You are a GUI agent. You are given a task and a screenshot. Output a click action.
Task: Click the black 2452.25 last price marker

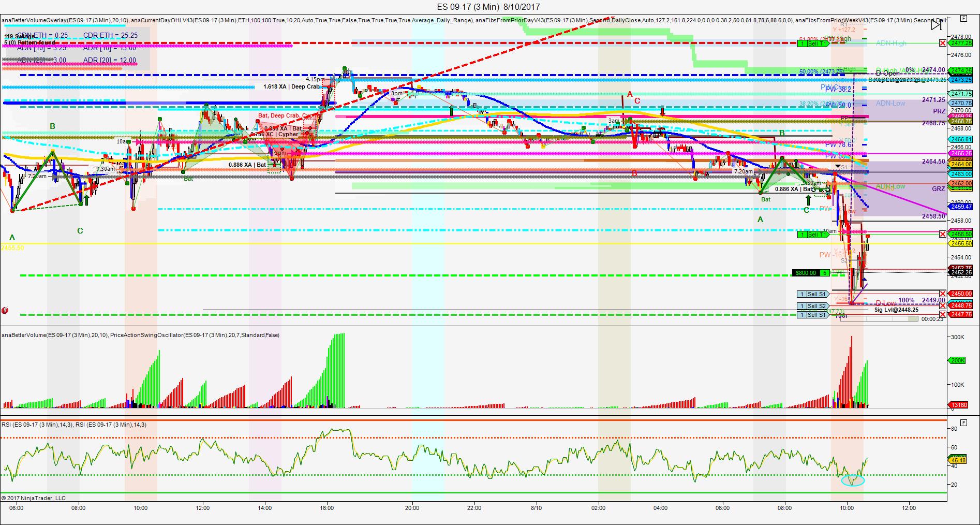(x=961, y=272)
